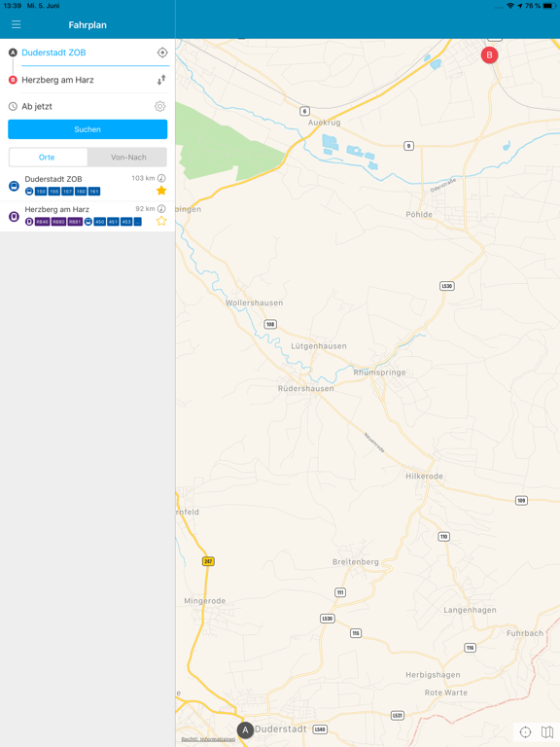Screen dimensions: 560x747
Task: Center map on my location via crosshair icon
Action: (525, 731)
